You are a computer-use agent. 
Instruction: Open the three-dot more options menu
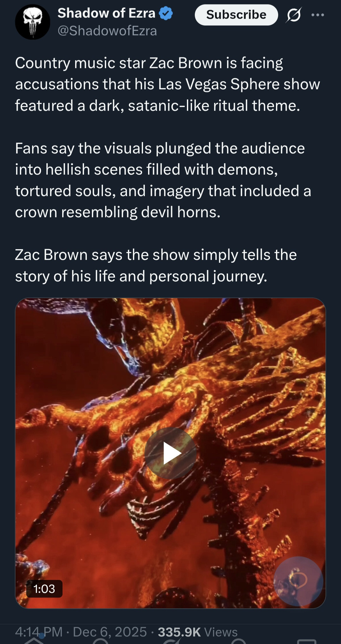pyautogui.click(x=318, y=15)
